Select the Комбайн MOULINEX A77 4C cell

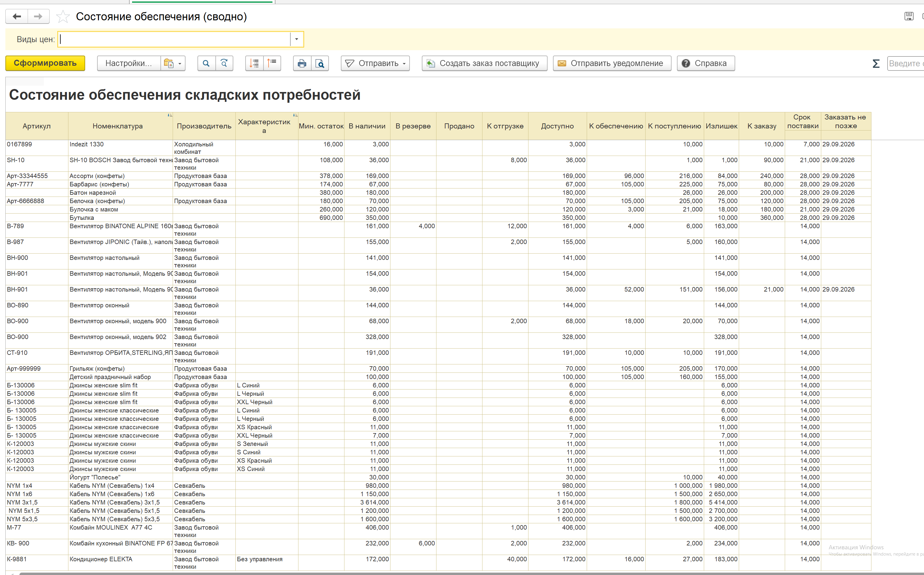(120, 531)
